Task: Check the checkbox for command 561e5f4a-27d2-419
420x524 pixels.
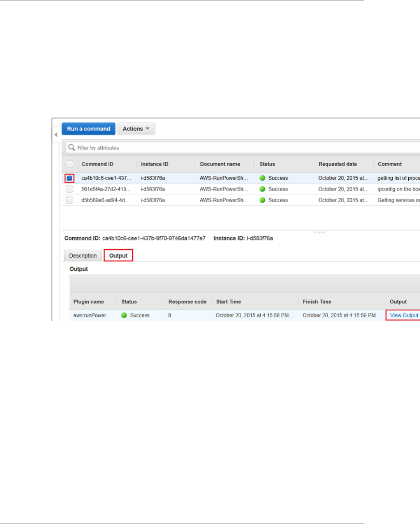Action: click(70, 189)
